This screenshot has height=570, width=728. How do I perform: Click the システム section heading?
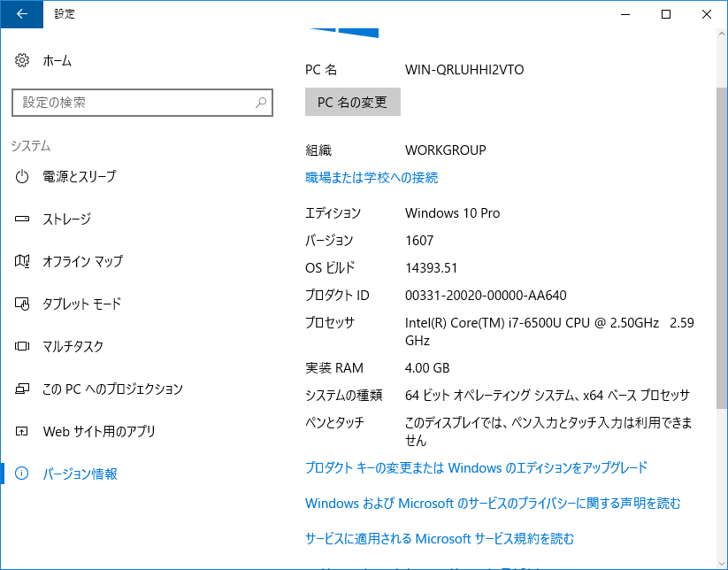[31, 146]
